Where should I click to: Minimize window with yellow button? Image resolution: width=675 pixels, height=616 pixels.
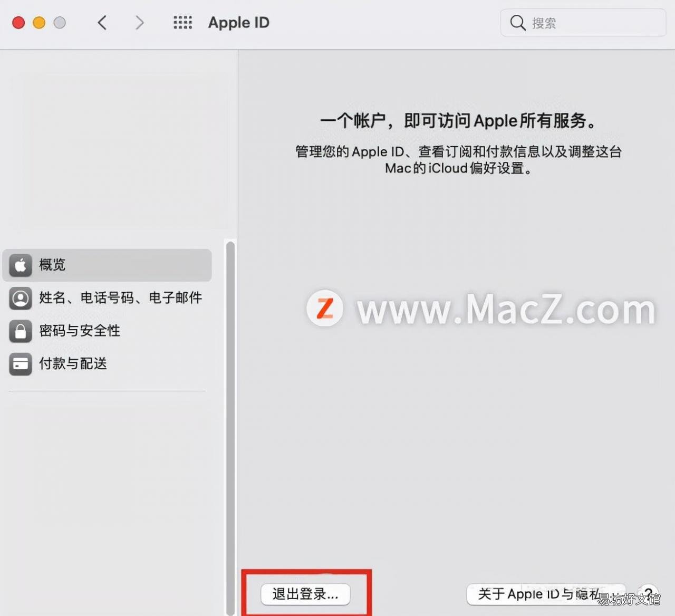tap(39, 23)
